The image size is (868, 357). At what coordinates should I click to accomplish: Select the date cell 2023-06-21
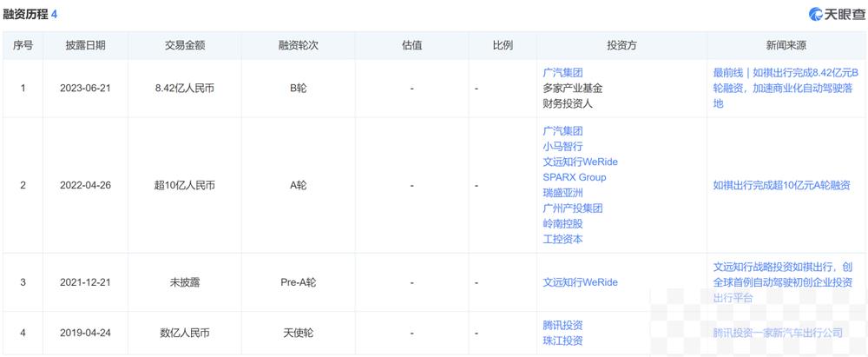[x=85, y=88]
